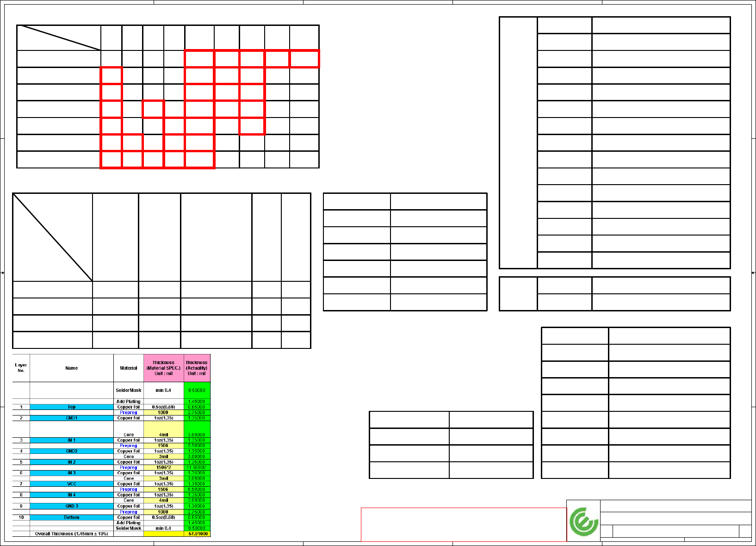Click layer number '10'

tap(21, 517)
